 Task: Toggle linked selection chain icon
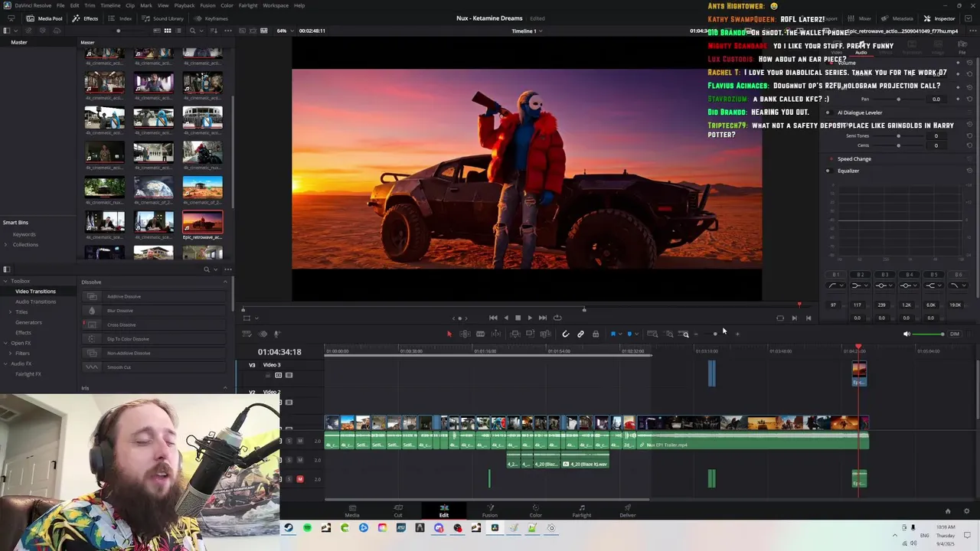(x=580, y=334)
